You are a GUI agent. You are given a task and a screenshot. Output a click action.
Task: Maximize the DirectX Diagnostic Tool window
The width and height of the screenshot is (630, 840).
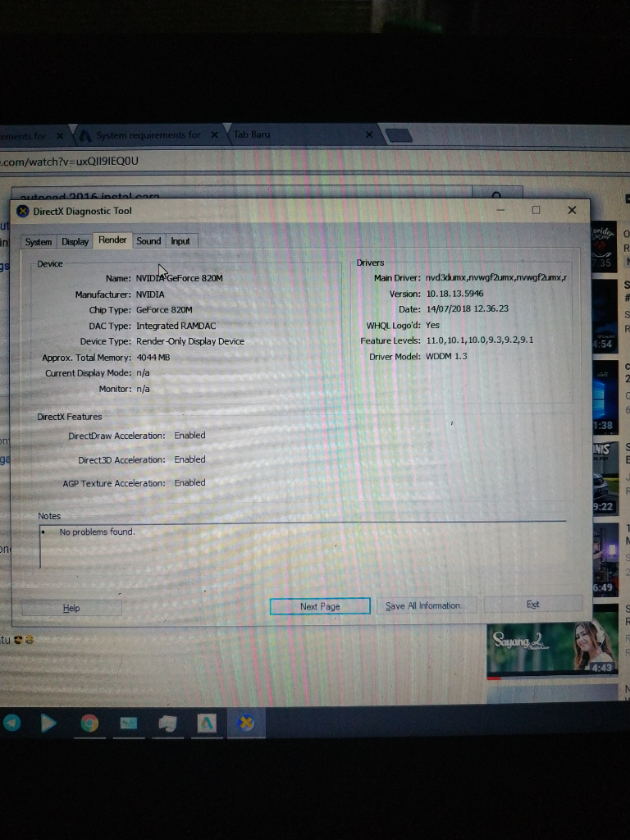(x=536, y=210)
